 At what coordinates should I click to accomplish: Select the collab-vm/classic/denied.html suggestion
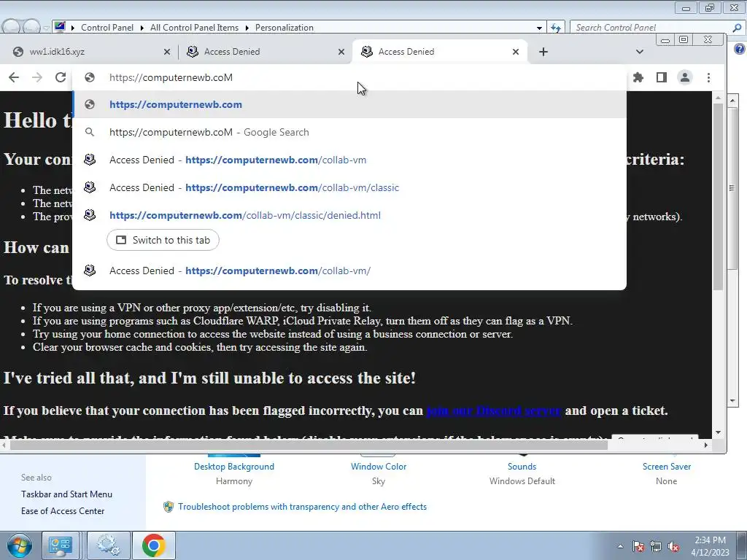pyautogui.click(x=349, y=215)
